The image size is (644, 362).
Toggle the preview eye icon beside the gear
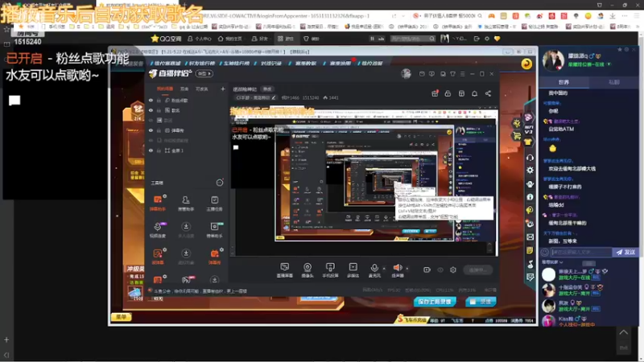(440, 270)
